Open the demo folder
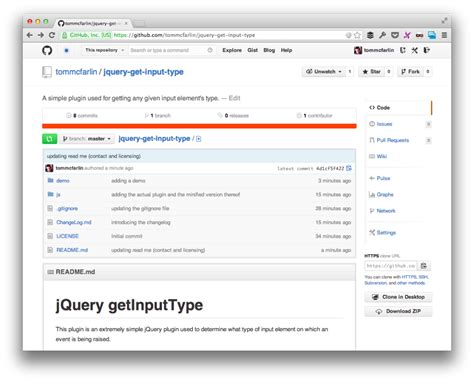 [63, 181]
